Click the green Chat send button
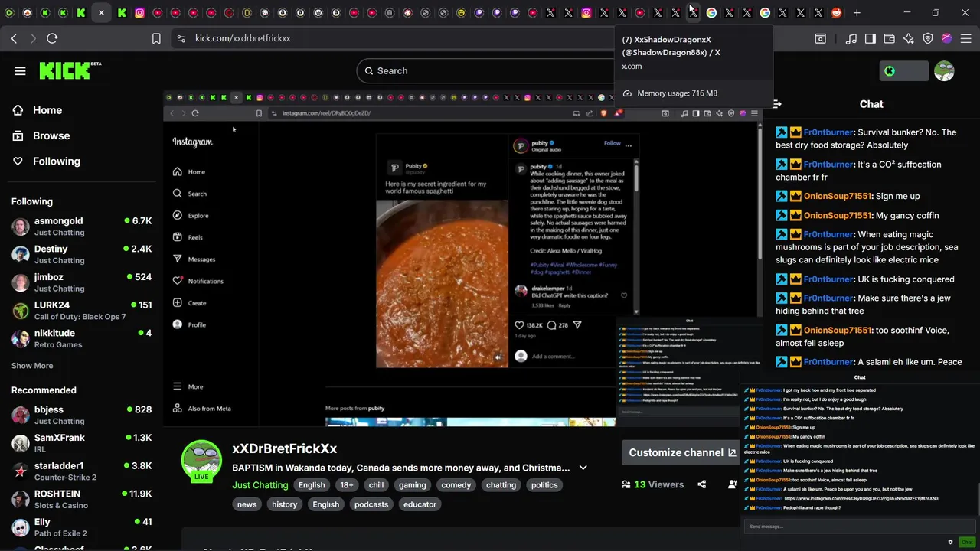Image resolution: width=980 pixels, height=551 pixels. (x=966, y=542)
